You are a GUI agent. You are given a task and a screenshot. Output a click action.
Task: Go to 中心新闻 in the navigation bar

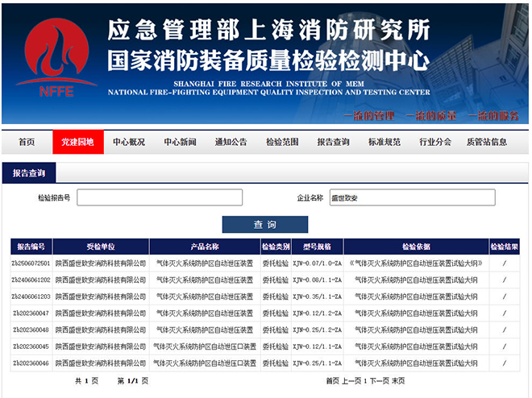pos(180,142)
